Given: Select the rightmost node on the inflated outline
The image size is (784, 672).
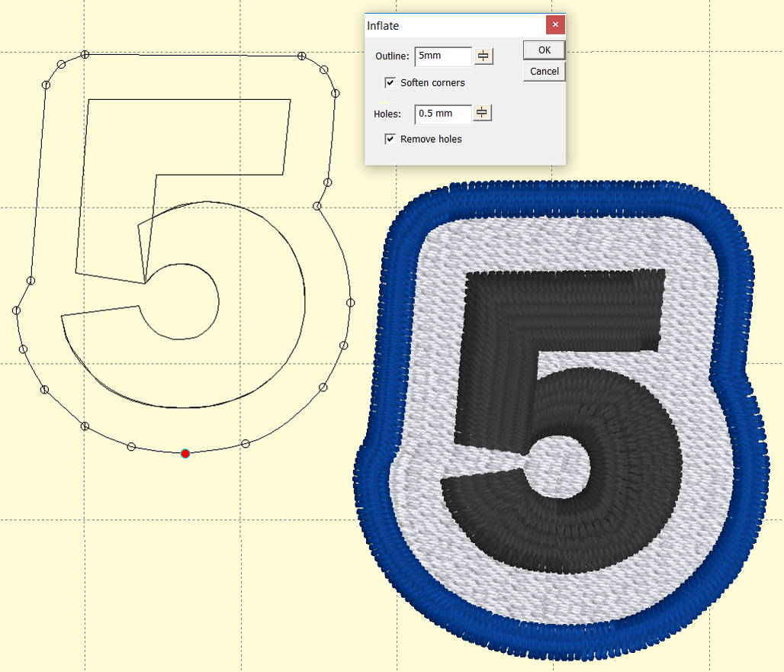Looking at the screenshot, I should (352, 303).
